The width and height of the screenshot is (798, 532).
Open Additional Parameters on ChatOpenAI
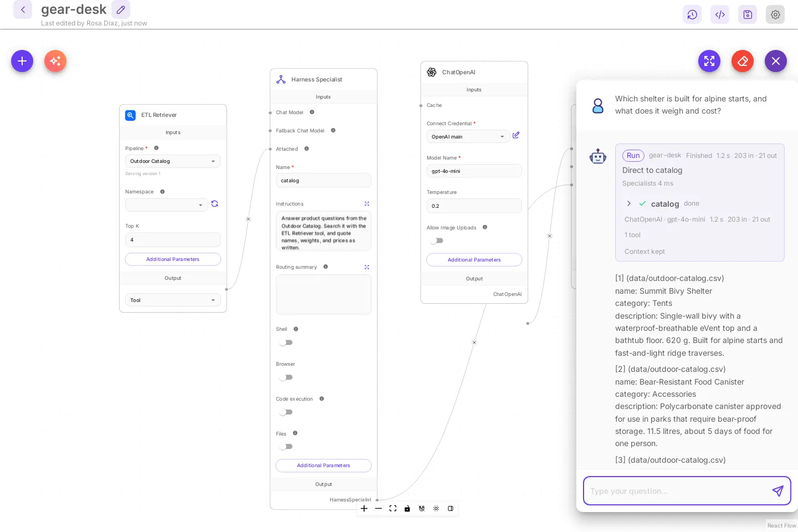click(x=474, y=260)
